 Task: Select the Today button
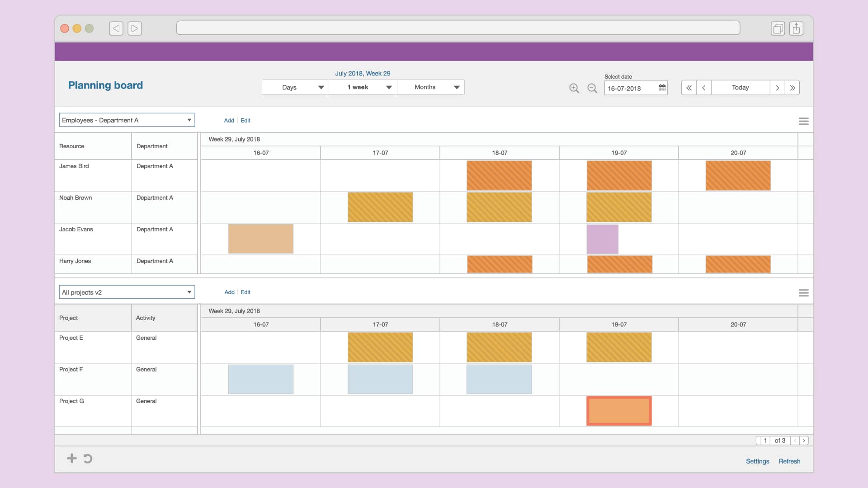(x=740, y=87)
